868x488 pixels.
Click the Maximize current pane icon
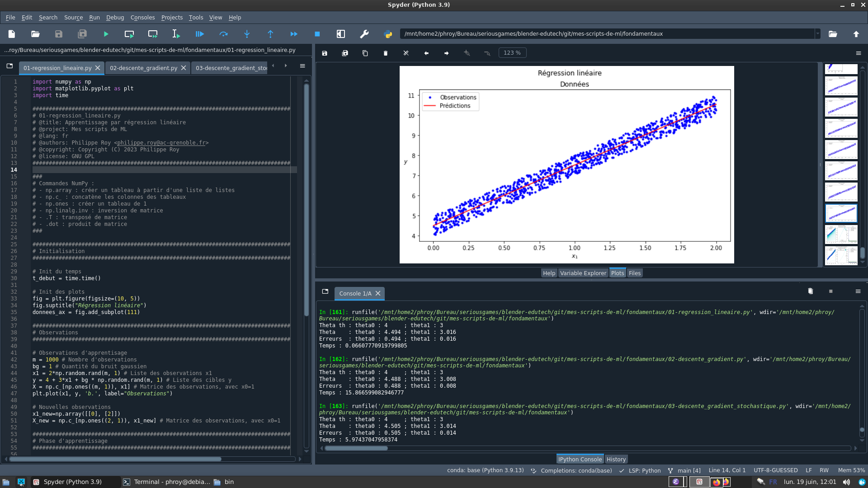pos(341,34)
